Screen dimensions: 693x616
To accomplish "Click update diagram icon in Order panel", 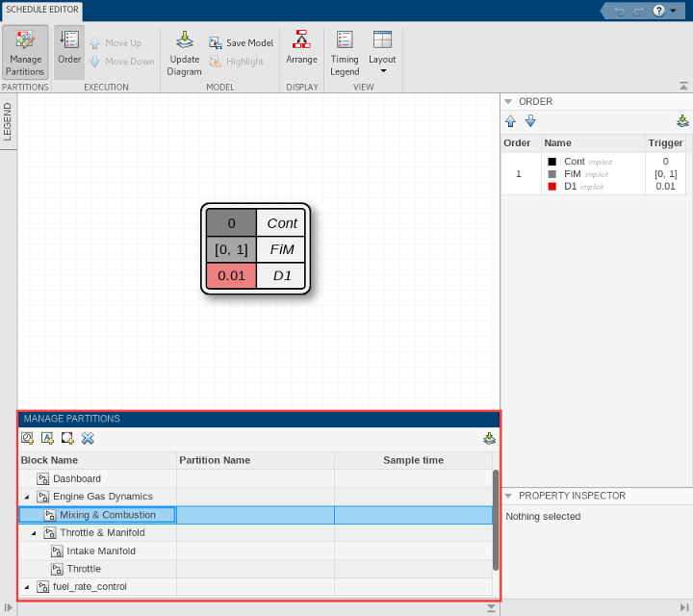I will pos(682,121).
